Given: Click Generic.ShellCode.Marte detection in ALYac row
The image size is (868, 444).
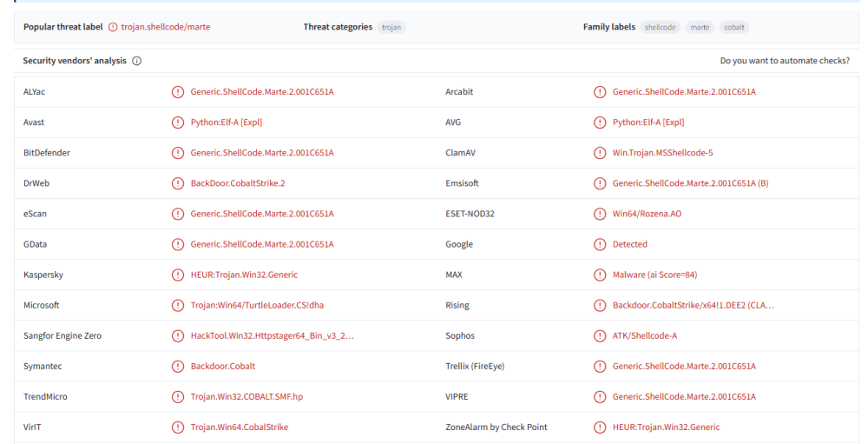Looking at the screenshot, I should (262, 92).
